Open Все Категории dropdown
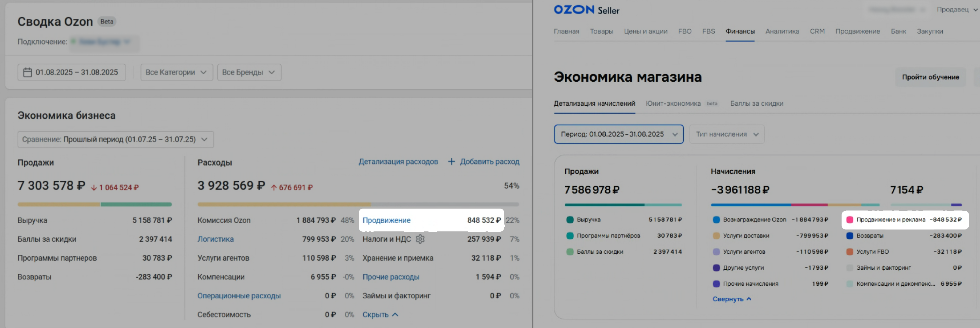 click(176, 72)
